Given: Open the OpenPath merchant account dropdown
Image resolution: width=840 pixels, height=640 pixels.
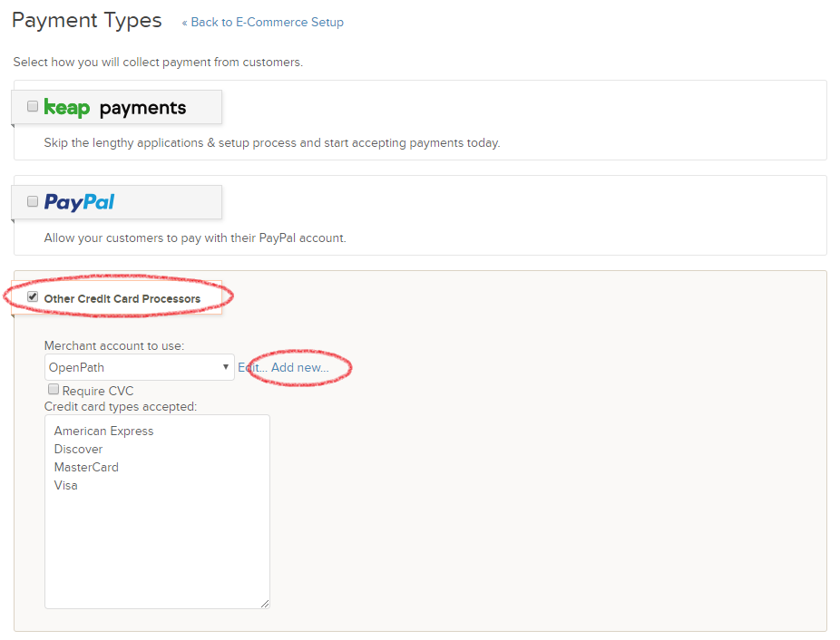Looking at the screenshot, I should (140, 367).
